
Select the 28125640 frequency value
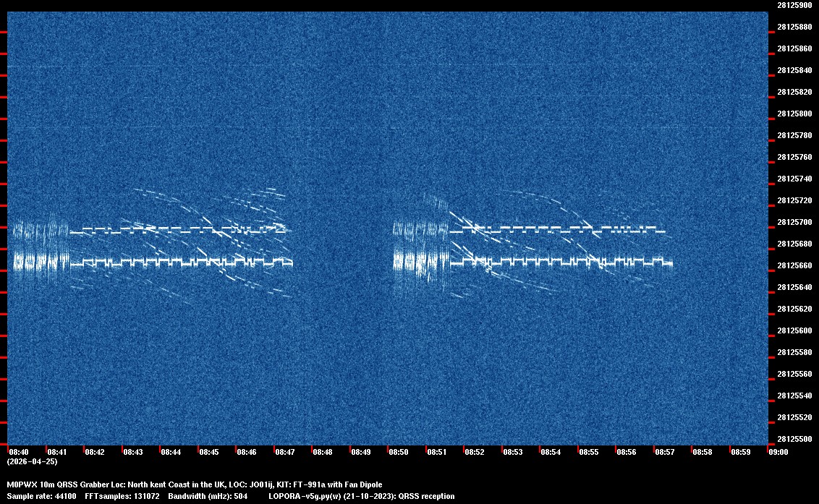[794, 287]
